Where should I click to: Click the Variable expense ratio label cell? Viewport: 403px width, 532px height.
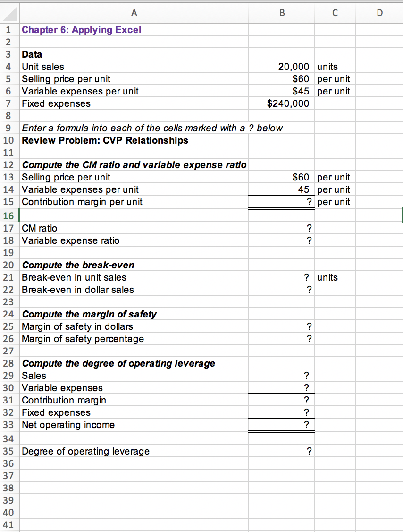134,240
